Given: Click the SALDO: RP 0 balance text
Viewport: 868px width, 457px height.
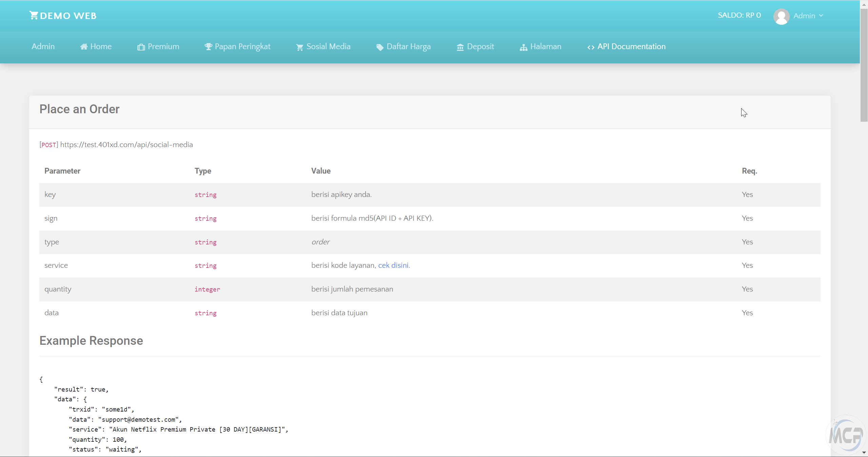Looking at the screenshot, I should coord(739,15).
